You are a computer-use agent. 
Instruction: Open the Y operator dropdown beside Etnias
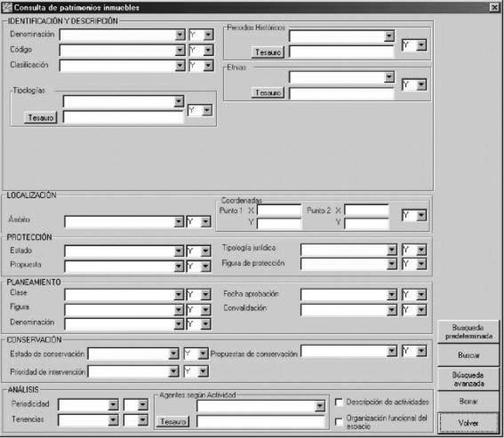pyautogui.click(x=421, y=85)
